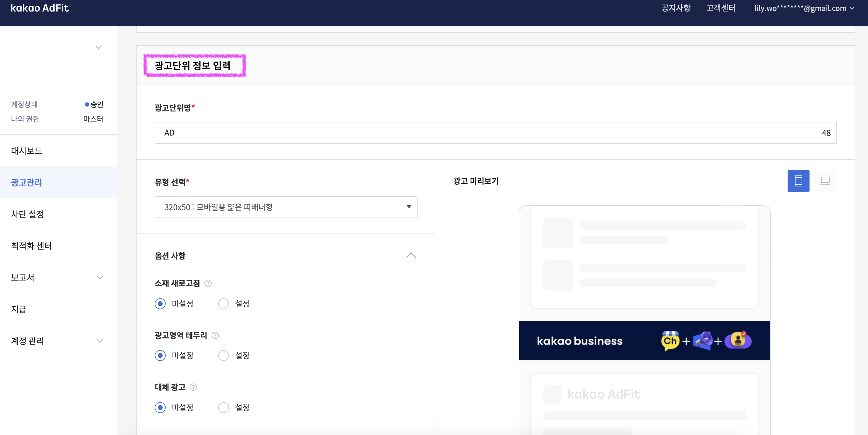Open 공지사항 in top bar
The image size is (868, 435).
point(676,8)
